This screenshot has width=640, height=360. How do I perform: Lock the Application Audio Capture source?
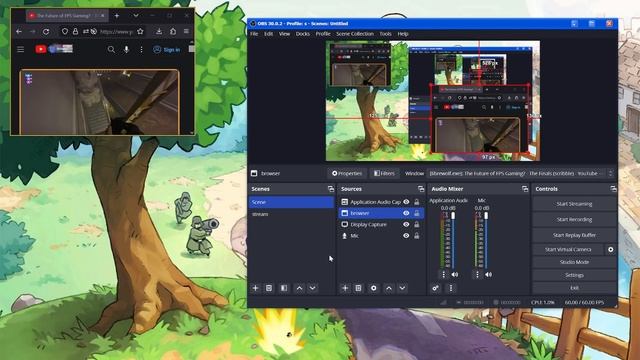(417, 202)
